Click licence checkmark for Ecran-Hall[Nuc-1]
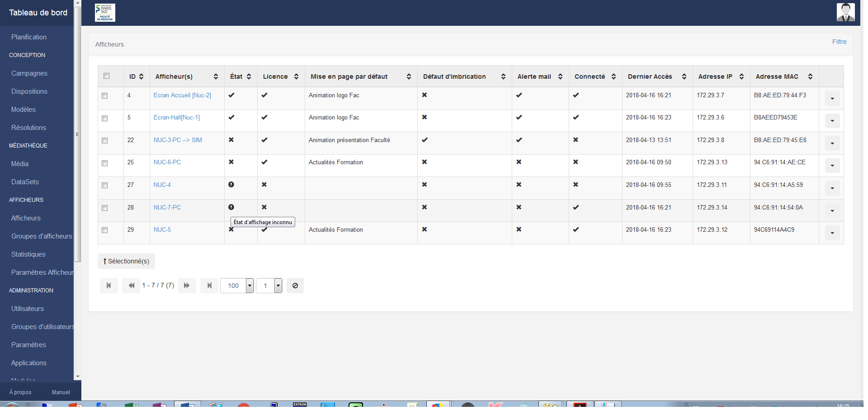The image size is (868, 420). 264,117
